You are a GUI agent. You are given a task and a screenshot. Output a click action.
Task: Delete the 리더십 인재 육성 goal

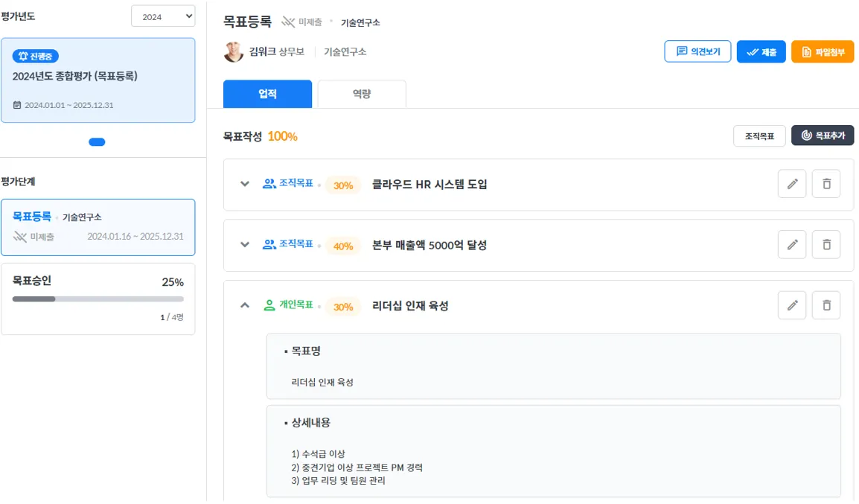coord(826,305)
